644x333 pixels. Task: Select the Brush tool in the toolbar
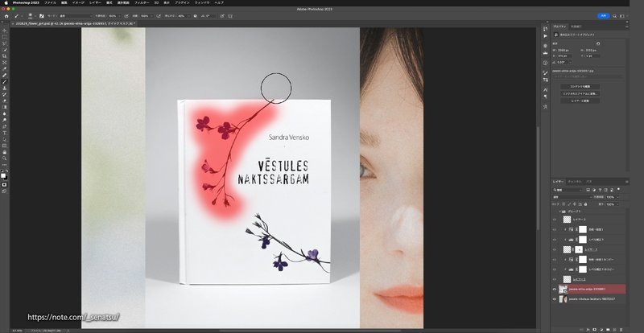[x=5, y=82]
